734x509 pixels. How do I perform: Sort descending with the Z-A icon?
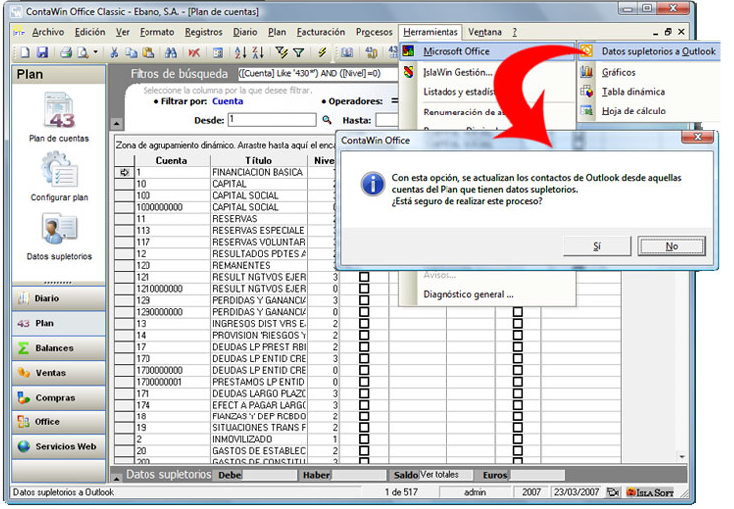pos(258,52)
